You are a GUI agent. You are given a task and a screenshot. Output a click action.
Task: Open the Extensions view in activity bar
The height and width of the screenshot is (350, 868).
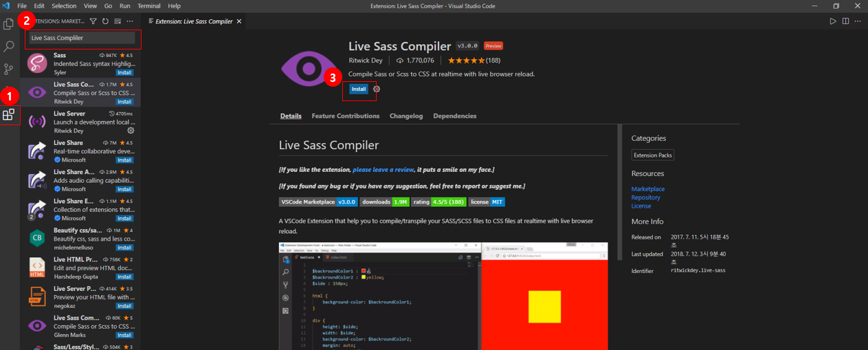tap(9, 115)
